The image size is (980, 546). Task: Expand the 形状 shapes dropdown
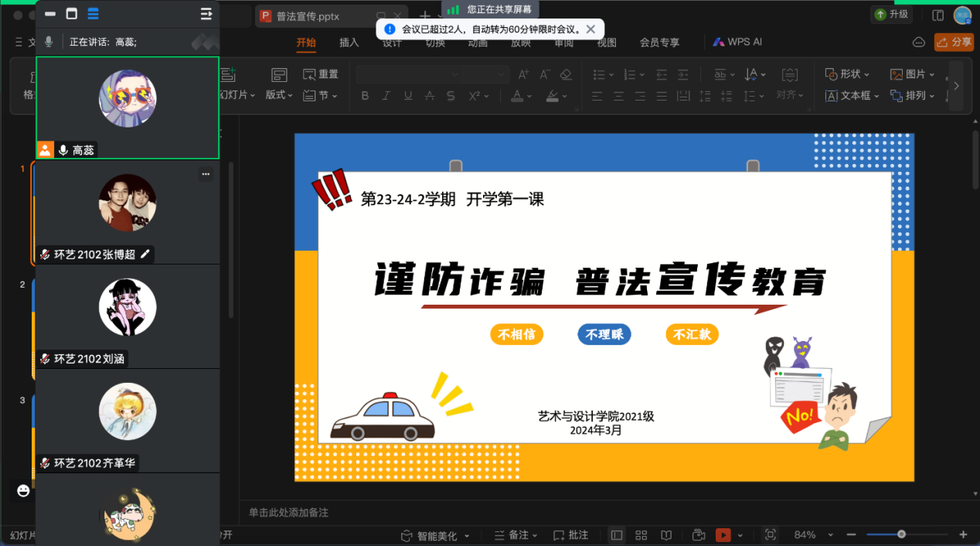[x=848, y=74]
